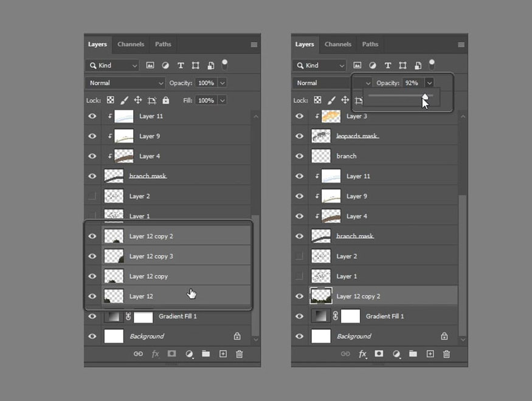Show hidden Layer 2 in left panel

(x=92, y=196)
